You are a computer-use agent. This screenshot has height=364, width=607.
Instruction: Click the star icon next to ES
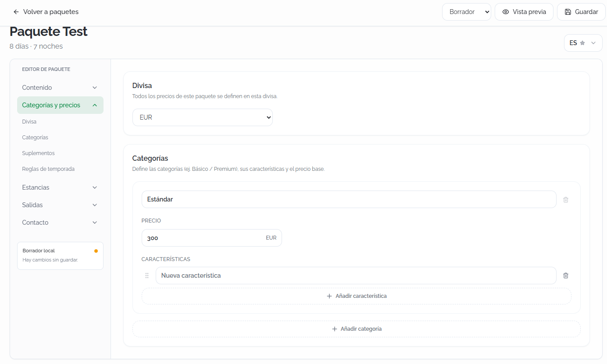coord(582,43)
